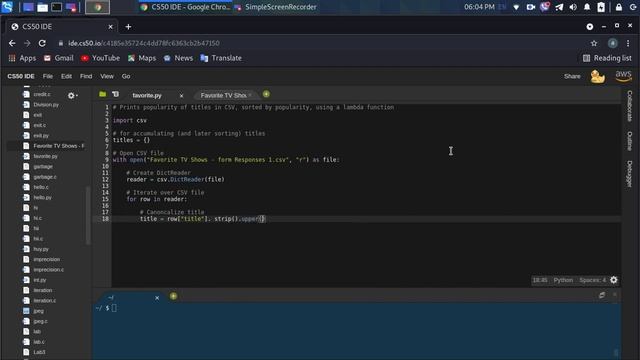The height and width of the screenshot is (360, 640).
Task: Open hello.c in the file tree
Action: (41, 187)
